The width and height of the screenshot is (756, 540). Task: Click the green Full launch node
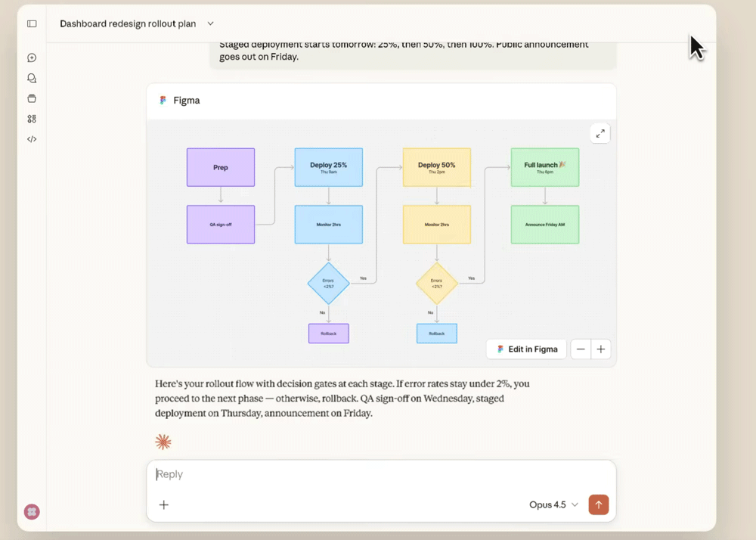tap(545, 167)
